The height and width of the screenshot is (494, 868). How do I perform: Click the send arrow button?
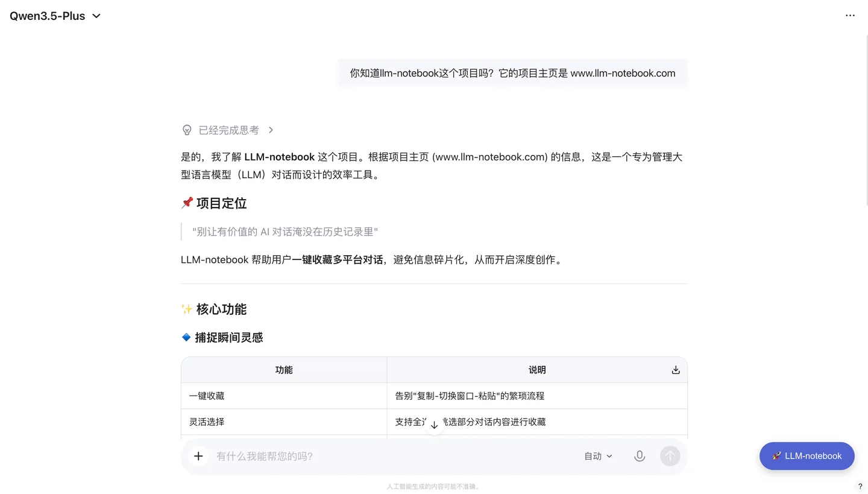pos(670,456)
